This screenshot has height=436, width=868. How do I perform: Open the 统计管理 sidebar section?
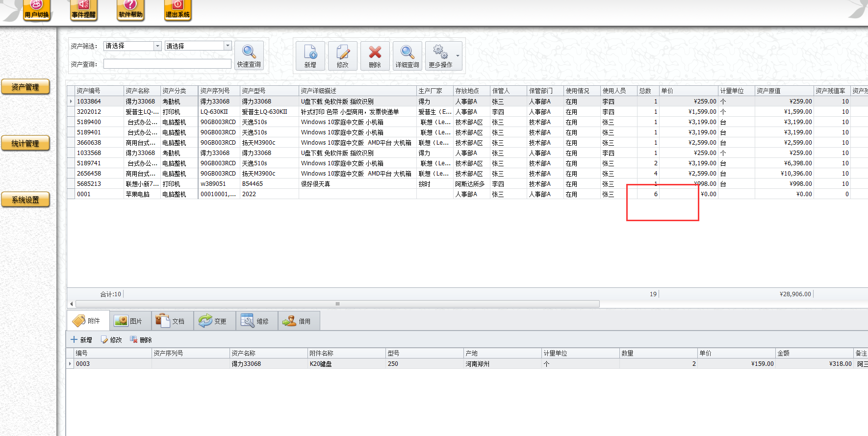pos(26,143)
